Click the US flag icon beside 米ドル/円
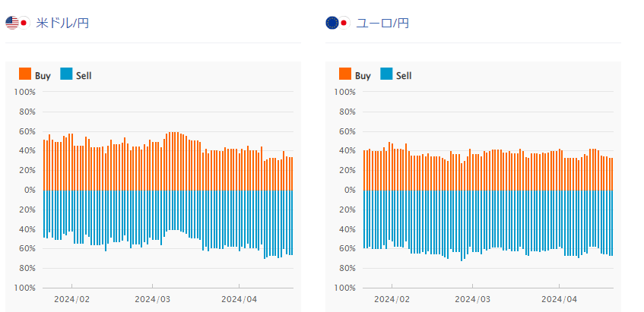Viewport: 644px width, 312px height. [x=11, y=23]
